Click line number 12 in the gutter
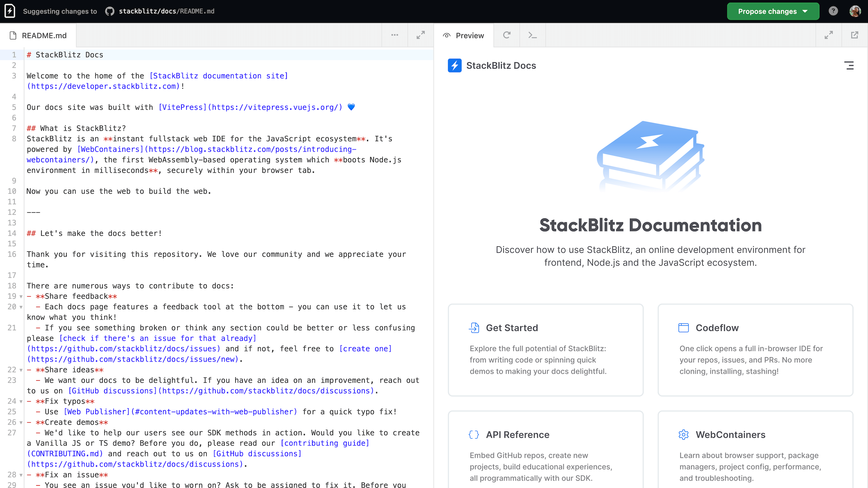868x488 pixels. click(12, 212)
